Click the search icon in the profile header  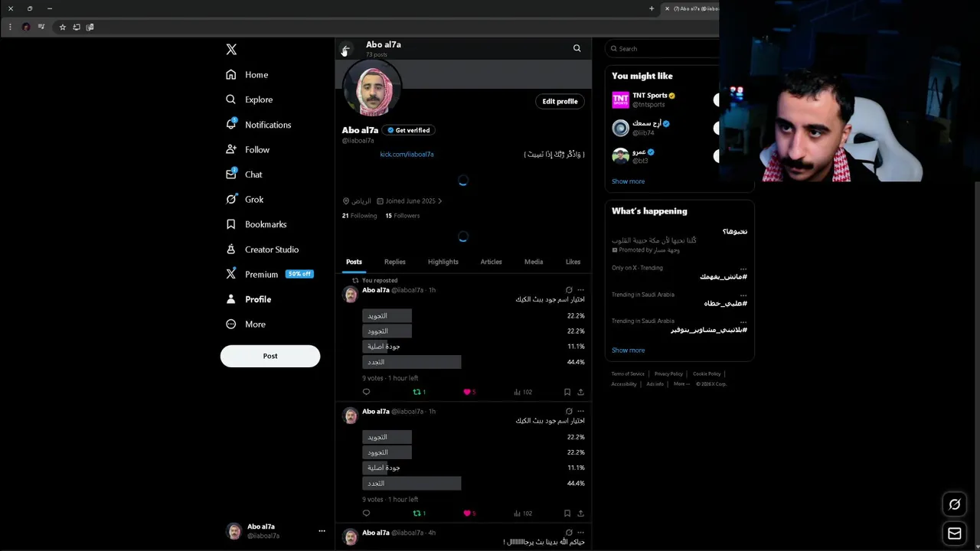(x=577, y=48)
